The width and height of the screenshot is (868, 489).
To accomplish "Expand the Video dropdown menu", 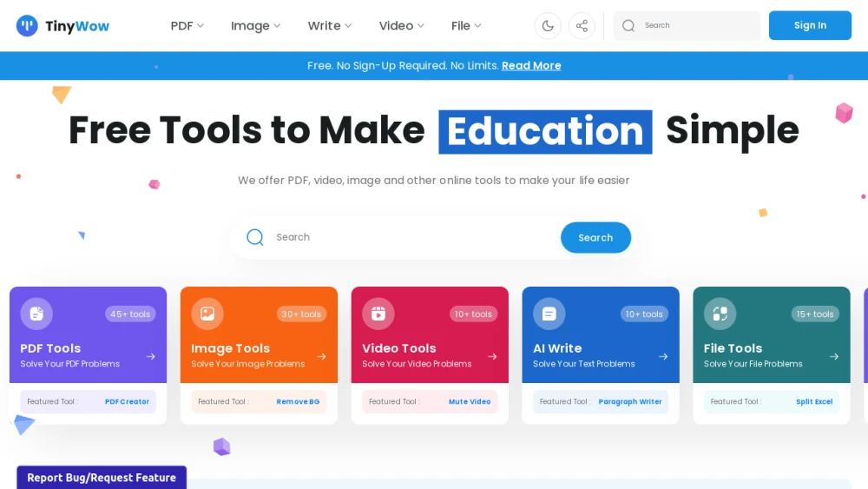I will [x=401, y=25].
